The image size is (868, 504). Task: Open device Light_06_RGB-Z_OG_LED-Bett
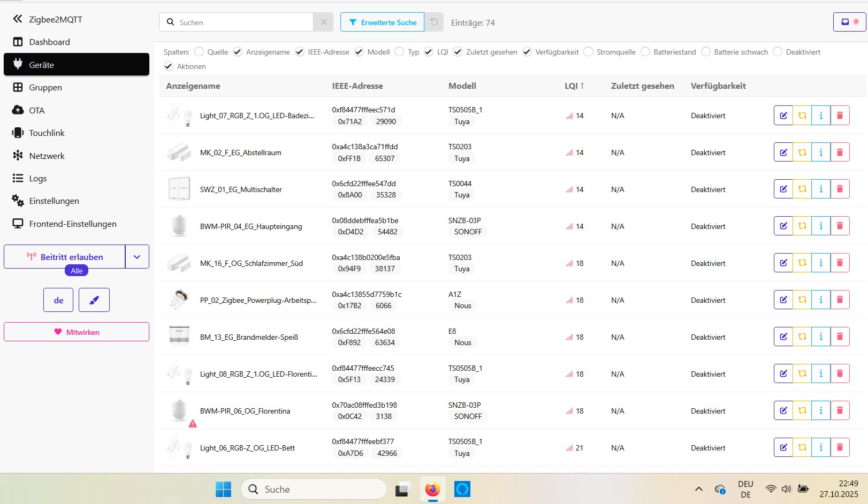[247, 448]
